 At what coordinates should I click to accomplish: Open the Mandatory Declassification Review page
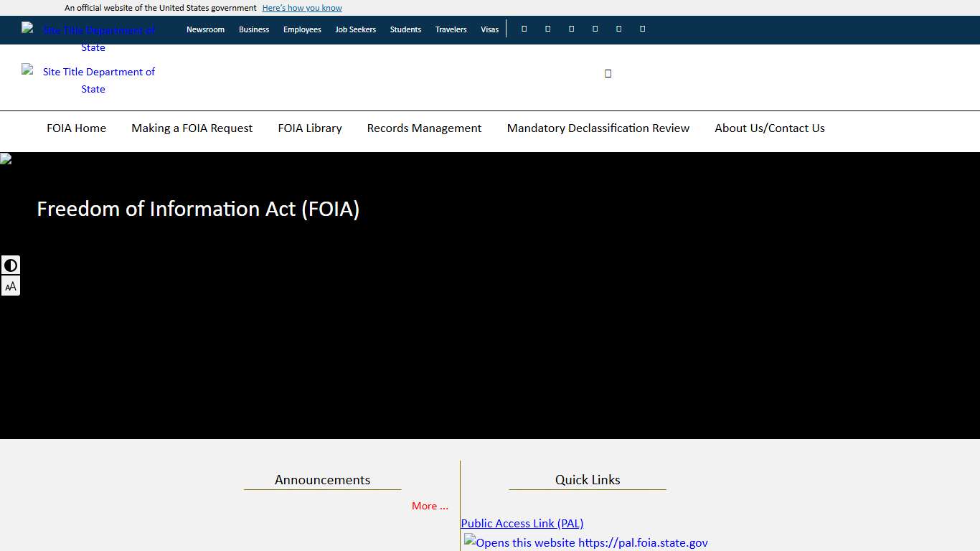click(x=598, y=128)
